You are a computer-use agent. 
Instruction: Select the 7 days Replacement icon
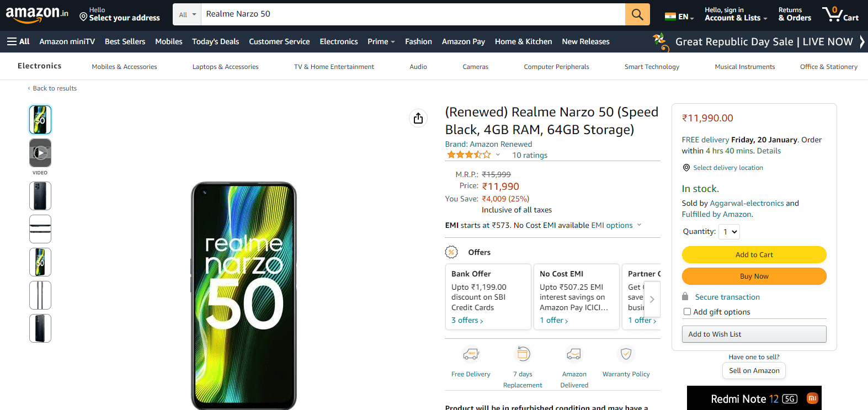(x=522, y=354)
